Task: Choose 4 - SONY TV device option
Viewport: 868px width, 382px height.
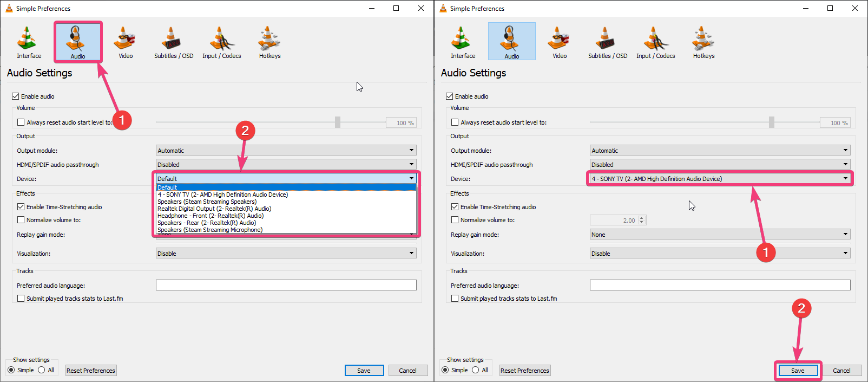Action: [x=286, y=195]
